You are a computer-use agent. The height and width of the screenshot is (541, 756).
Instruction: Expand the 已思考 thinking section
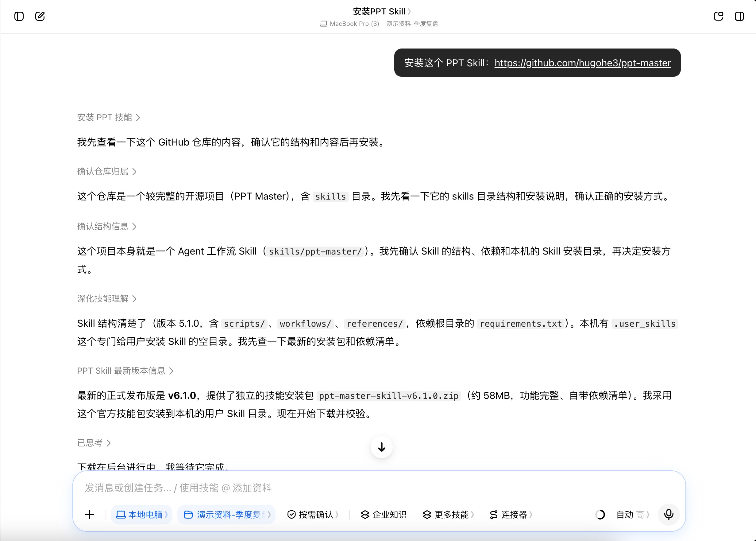[94, 443]
